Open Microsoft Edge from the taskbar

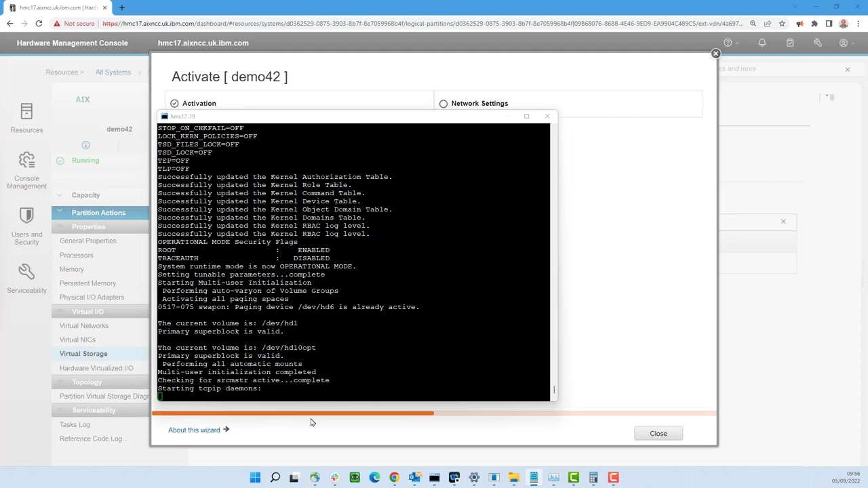(374, 478)
